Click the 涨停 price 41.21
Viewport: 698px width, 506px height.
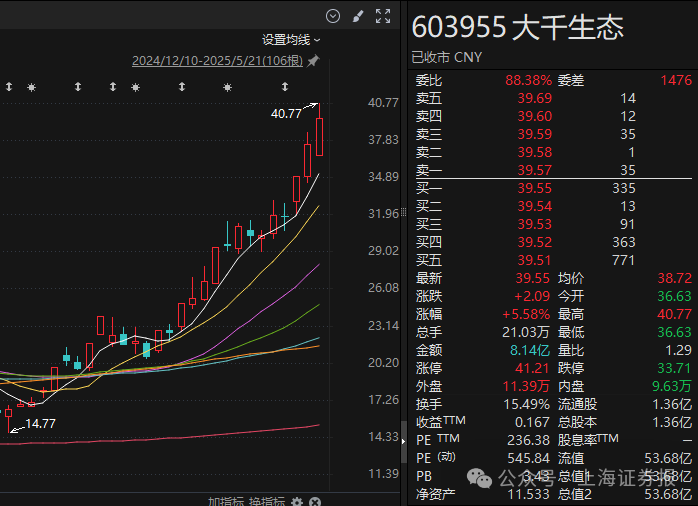click(x=532, y=368)
